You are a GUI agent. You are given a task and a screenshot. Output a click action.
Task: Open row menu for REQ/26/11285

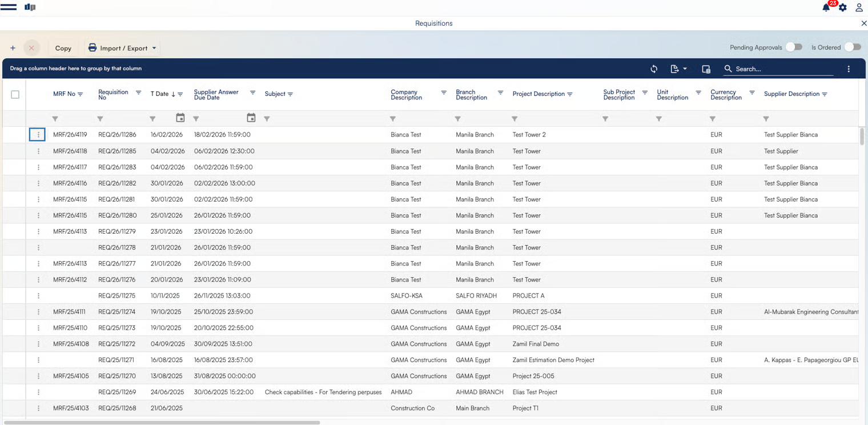pos(38,151)
